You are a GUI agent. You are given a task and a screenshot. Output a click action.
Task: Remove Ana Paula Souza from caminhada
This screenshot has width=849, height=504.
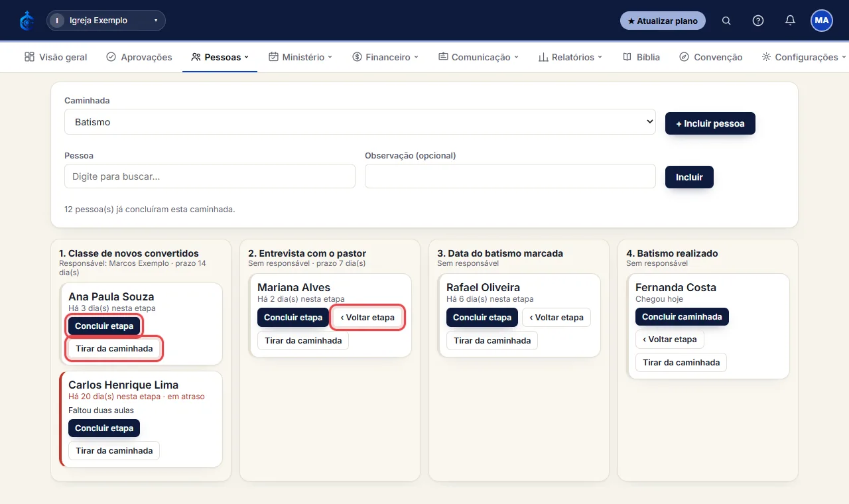(114, 348)
